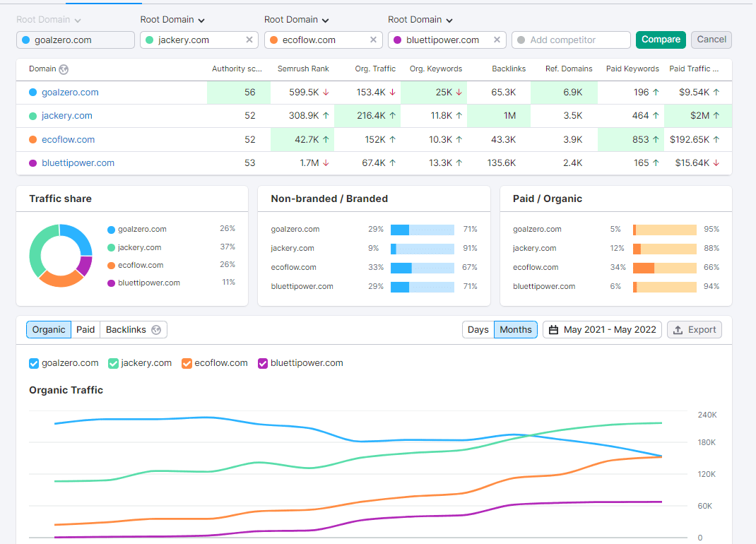Image resolution: width=756 pixels, height=544 pixels.
Task: Open Root Domain dropdown above ecoflow.com
Action: tap(296, 20)
